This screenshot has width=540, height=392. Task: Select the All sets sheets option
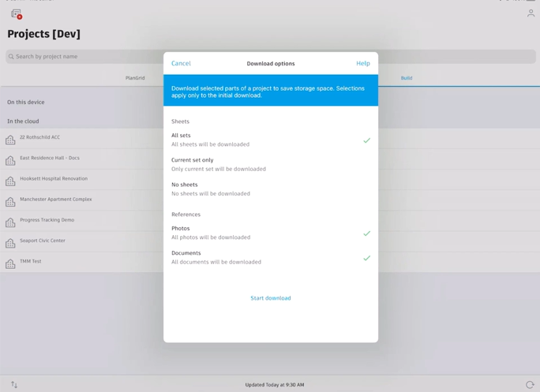[270, 140]
